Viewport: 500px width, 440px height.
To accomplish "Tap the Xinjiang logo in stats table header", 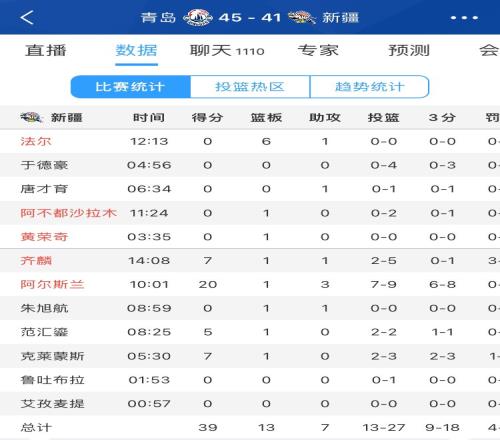I will pos(31,117).
